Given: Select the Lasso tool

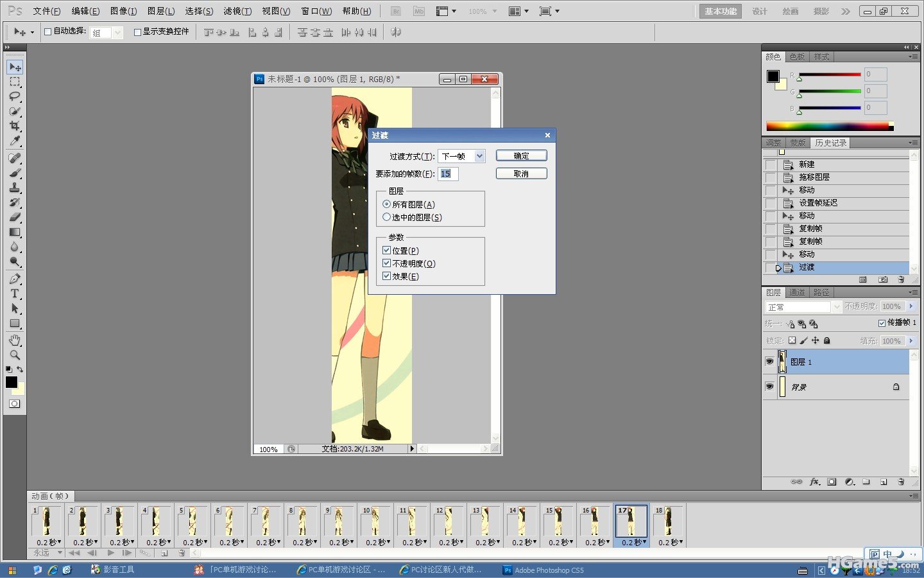Looking at the screenshot, I should click(x=15, y=97).
